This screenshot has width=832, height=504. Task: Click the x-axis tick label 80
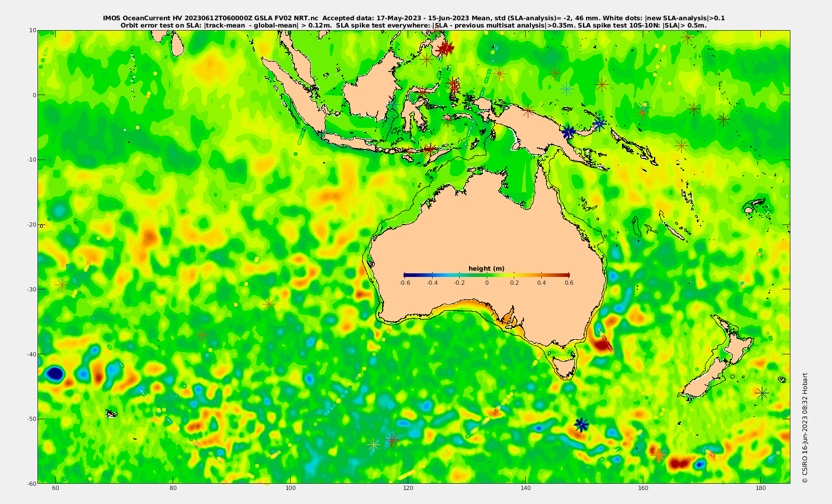point(173,488)
